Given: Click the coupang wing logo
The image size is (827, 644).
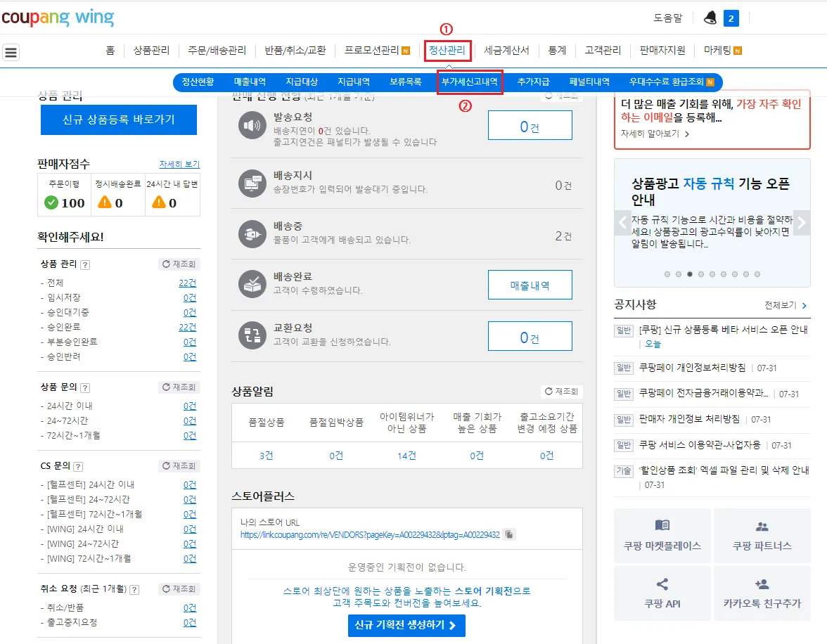Looking at the screenshot, I should pyautogui.click(x=58, y=18).
